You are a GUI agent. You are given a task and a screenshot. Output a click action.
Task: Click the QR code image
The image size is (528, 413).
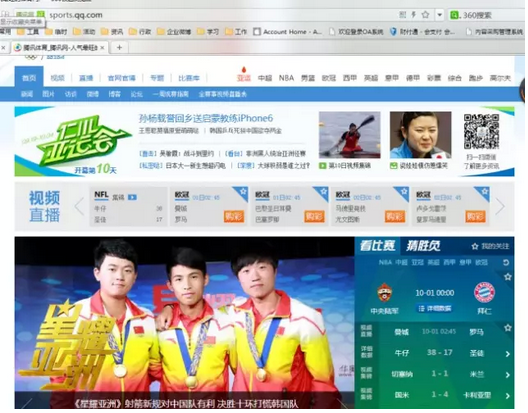click(x=481, y=131)
